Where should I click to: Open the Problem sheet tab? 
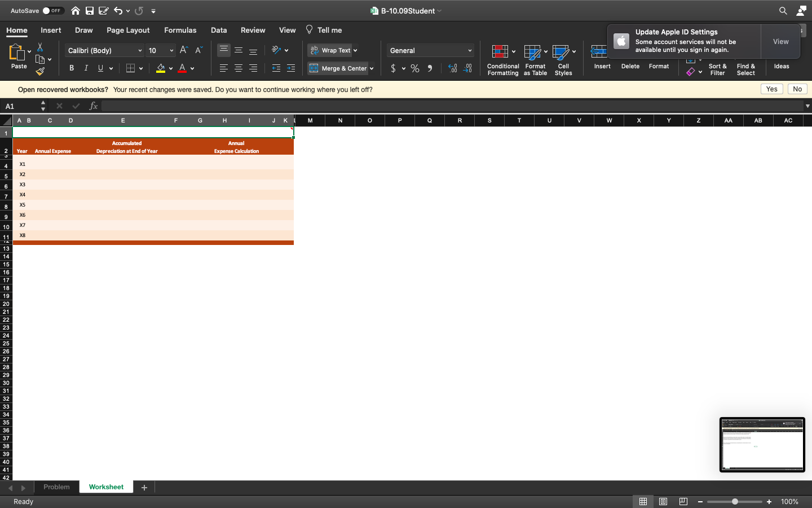(56, 487)
